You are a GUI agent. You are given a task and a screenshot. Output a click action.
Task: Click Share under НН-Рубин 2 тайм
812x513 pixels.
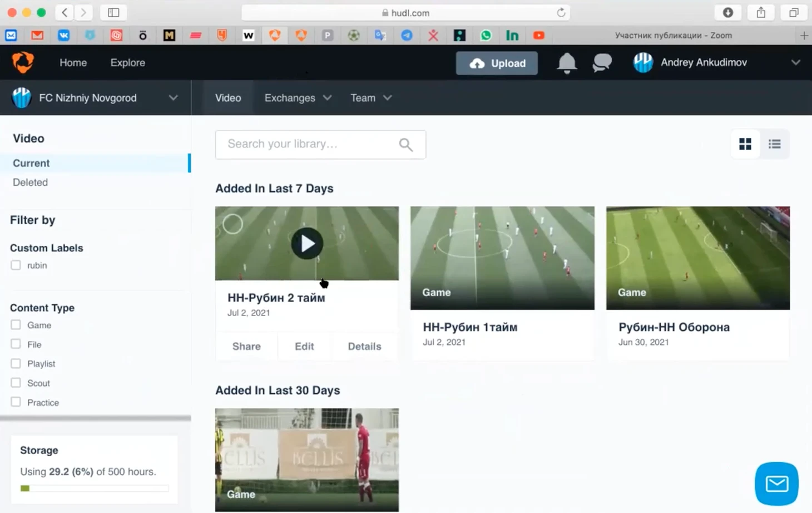[246, 346]
